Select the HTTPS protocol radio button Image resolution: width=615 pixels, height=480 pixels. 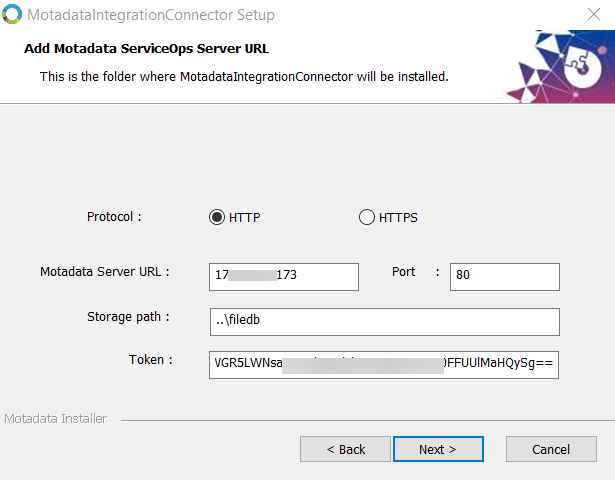[x=367, y=217]
